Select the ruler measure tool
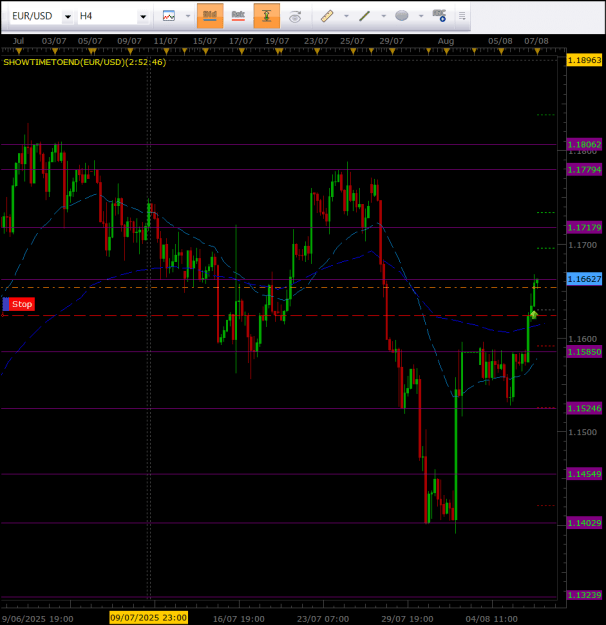 [x=327, y=16]
